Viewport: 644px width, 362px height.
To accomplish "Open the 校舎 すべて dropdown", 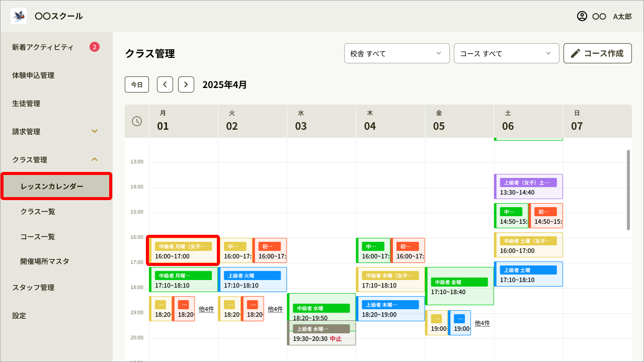I will (x=396, y=53).
